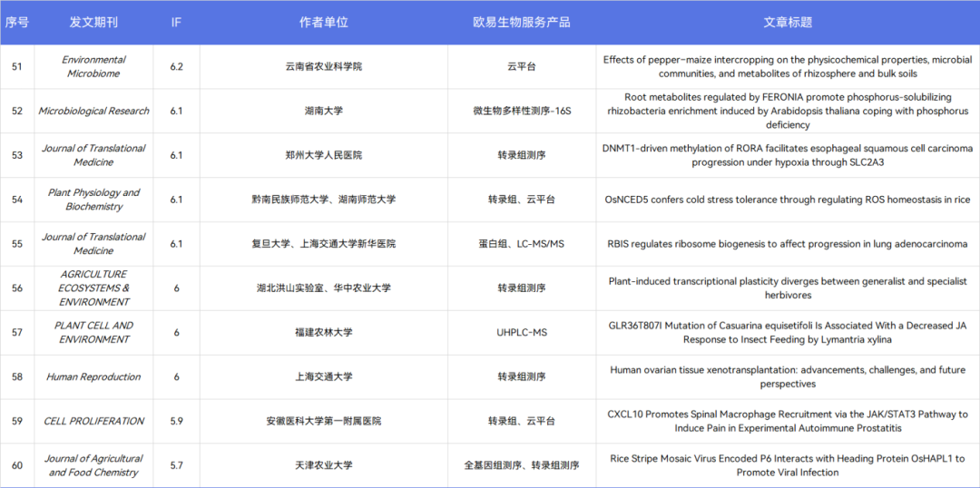
Task: Select 微生物多样性测序-16S cell
Action: (x=521, y=111)
